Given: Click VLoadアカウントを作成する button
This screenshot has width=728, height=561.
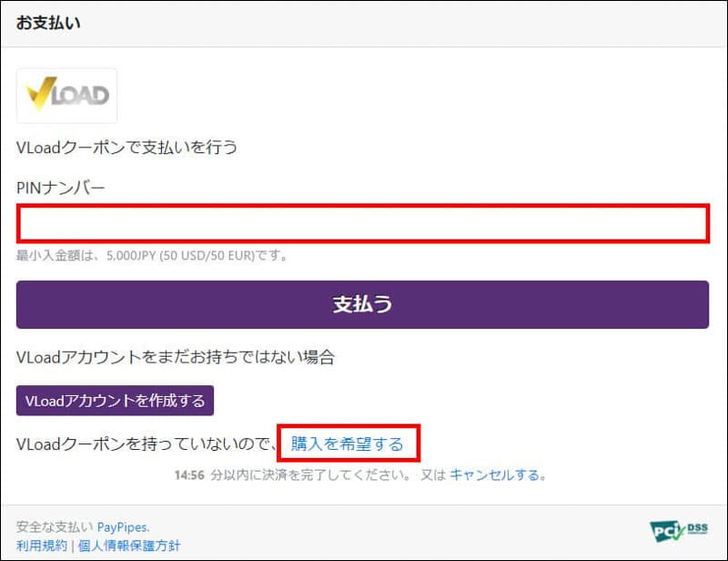Looking at the screenshot, I should 115,401.
